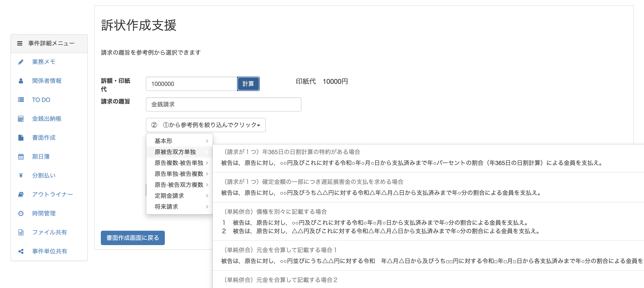Click the 訴額 input field showing 1000000
The image size is (644, 288).
pos(191,84)
